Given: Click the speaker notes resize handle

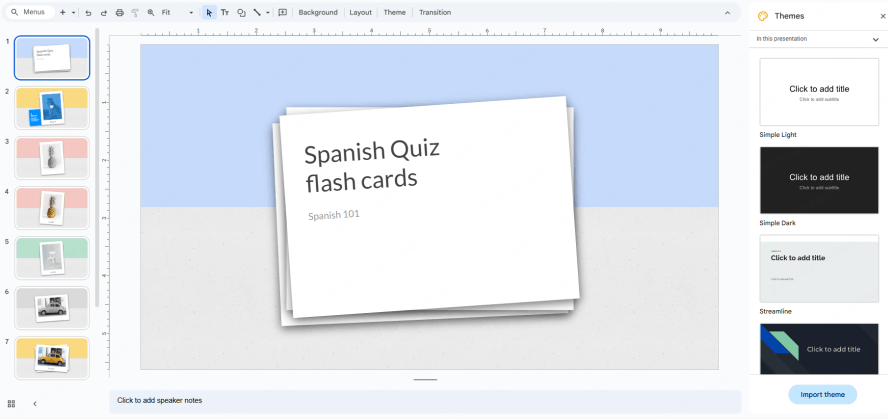Looking at the screenshot, I should click(425, 379).
